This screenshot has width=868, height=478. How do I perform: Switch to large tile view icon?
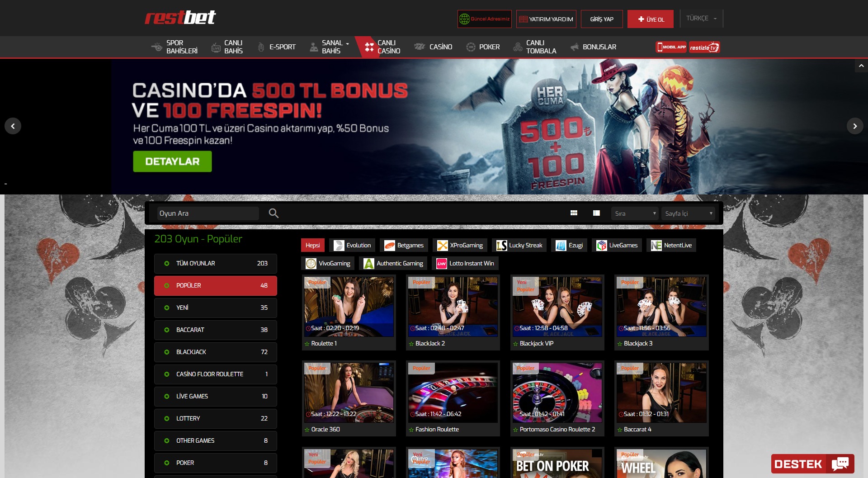596,213
